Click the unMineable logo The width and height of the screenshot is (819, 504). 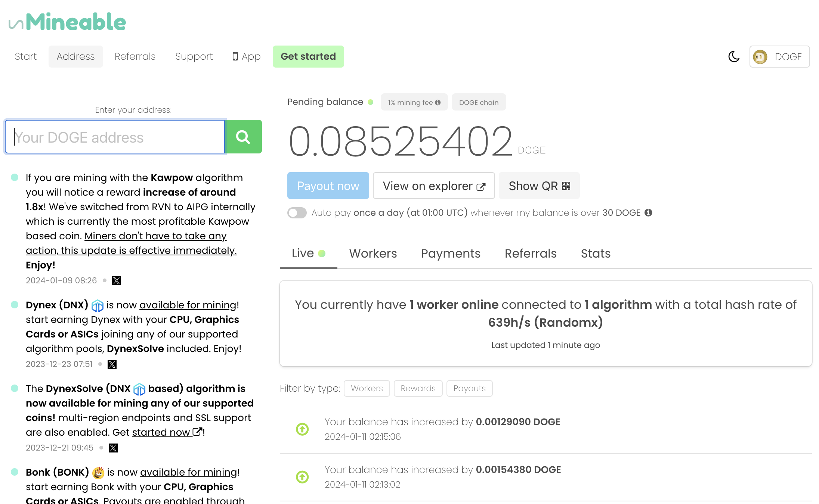(x=67, y=22)
